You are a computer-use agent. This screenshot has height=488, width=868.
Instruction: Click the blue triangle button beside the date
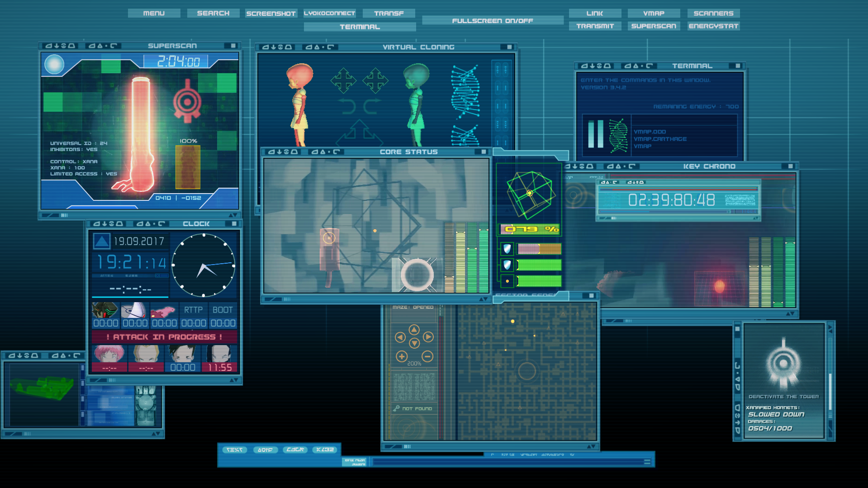[x=102, y=241]
